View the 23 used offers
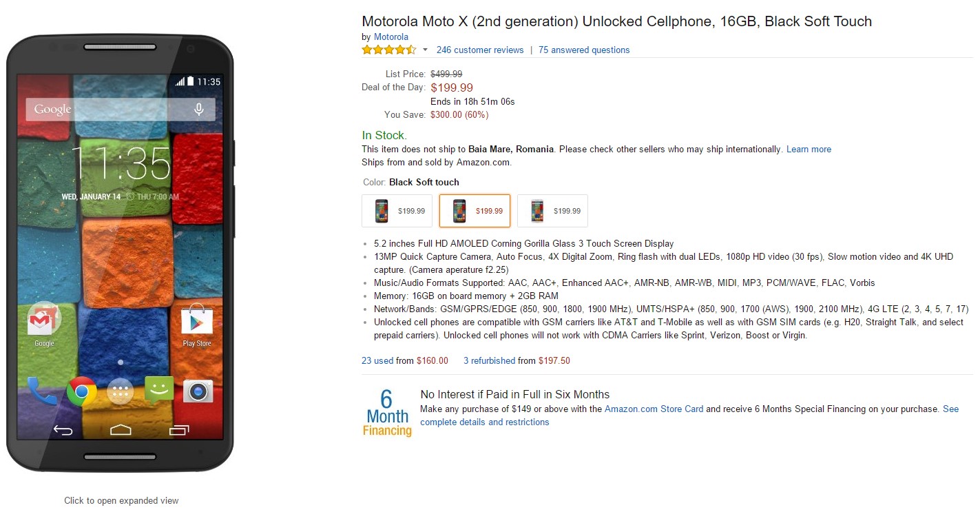The height and width of the screenshot is (512, 980). point(377,360)
